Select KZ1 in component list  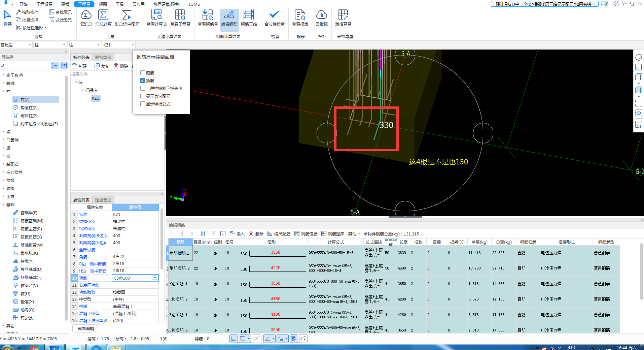(x=96, y=98)
